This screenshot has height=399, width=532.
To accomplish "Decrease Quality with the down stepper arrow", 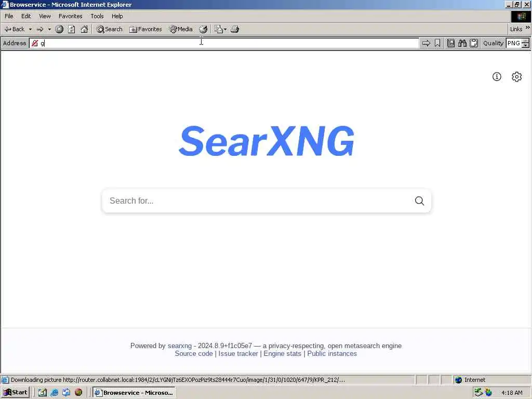I will [526, 46].
